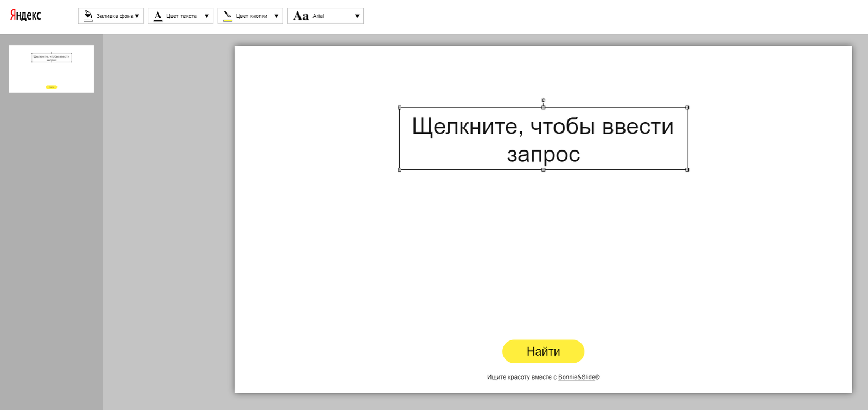This screenshot has width=868, height=410.
Task: Select the bottom-center resize handle of text box
Action: pos(543,169)
